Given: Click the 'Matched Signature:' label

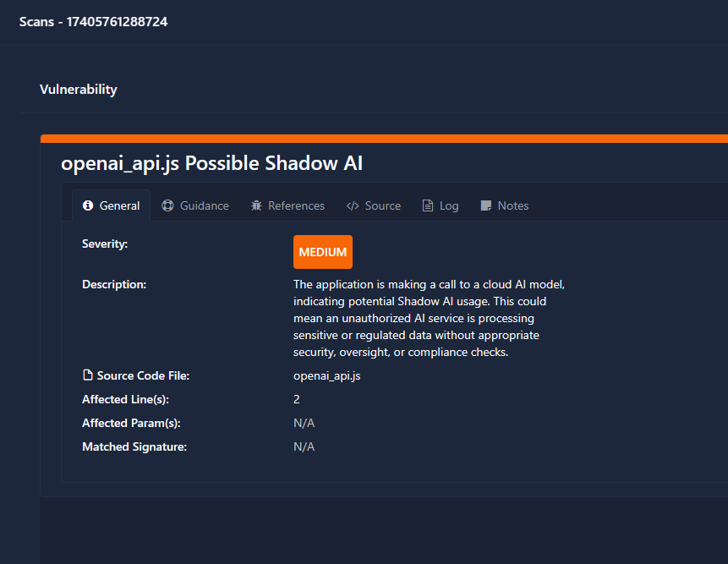Looking at the screenshot, I should (134, 447).
